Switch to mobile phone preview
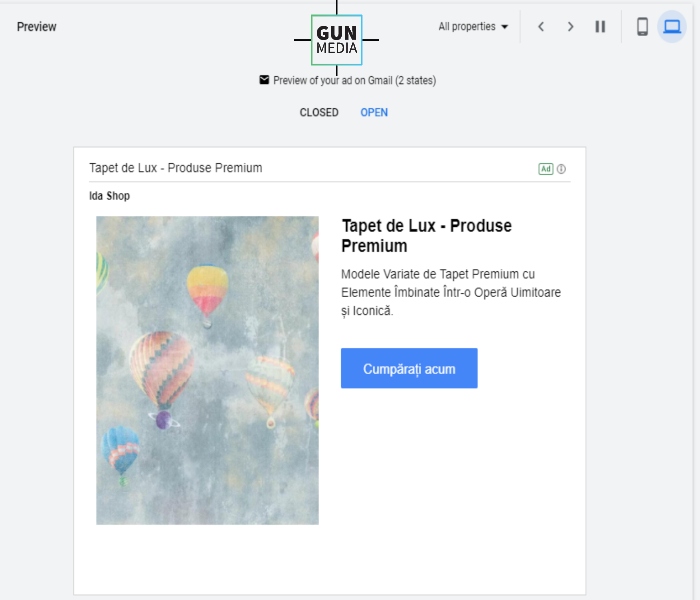700x600 pixels. pos(642,27)
